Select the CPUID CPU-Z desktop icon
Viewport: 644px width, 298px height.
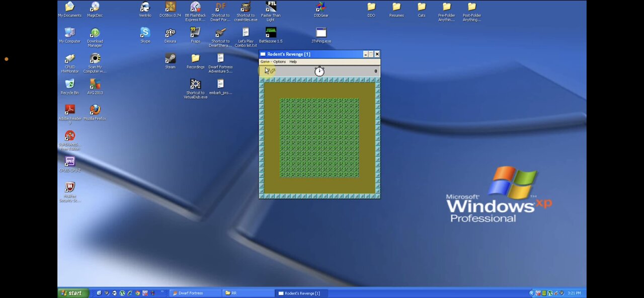pos(70,164)
